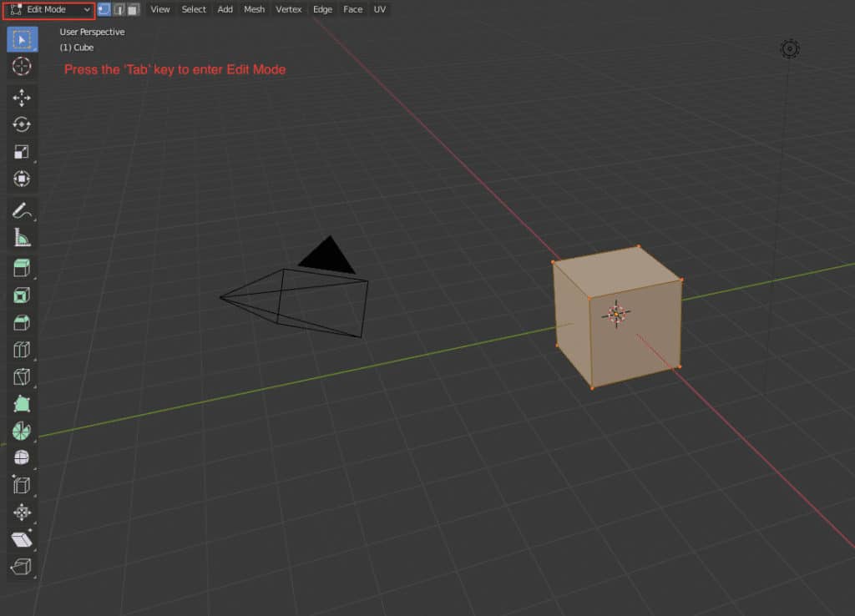Open the Vertex menu

(x=288, y=9)
